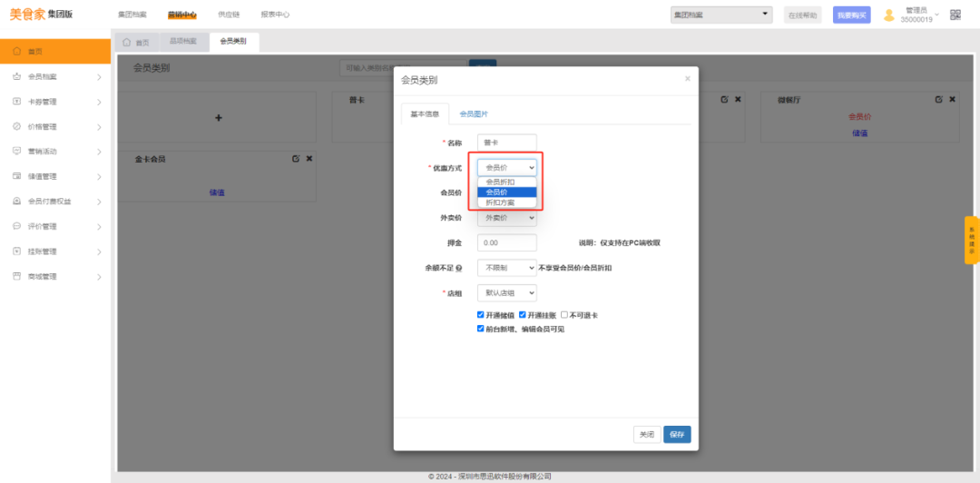Click the delete X on 微餐厅 card
This screenshot has height=483, width=980.
tap(952, 100)
